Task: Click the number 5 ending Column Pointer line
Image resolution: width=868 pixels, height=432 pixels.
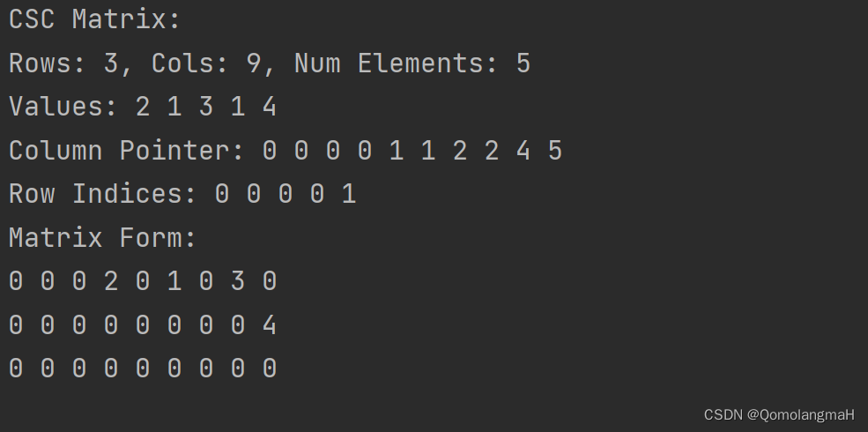Action: pyautogui.click(x=555, y=151)
